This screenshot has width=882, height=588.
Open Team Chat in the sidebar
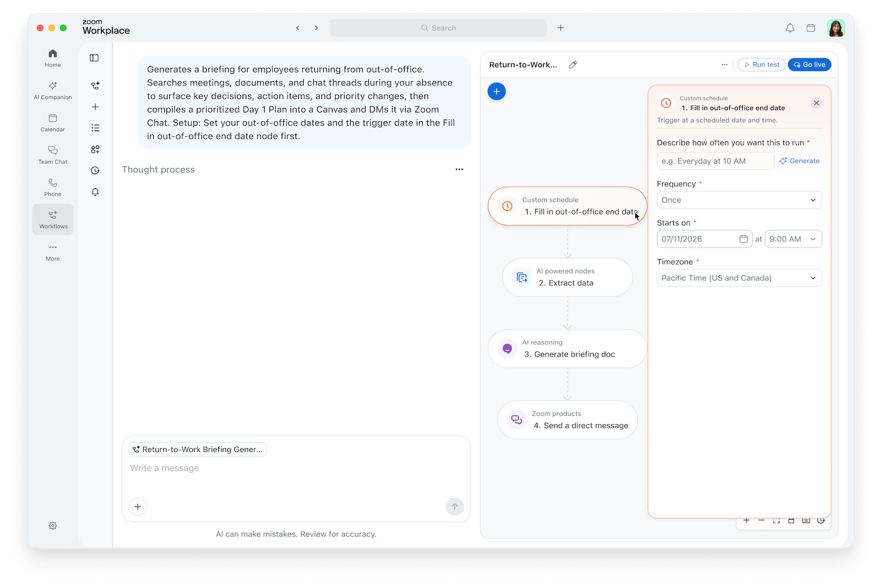(52, 155)
